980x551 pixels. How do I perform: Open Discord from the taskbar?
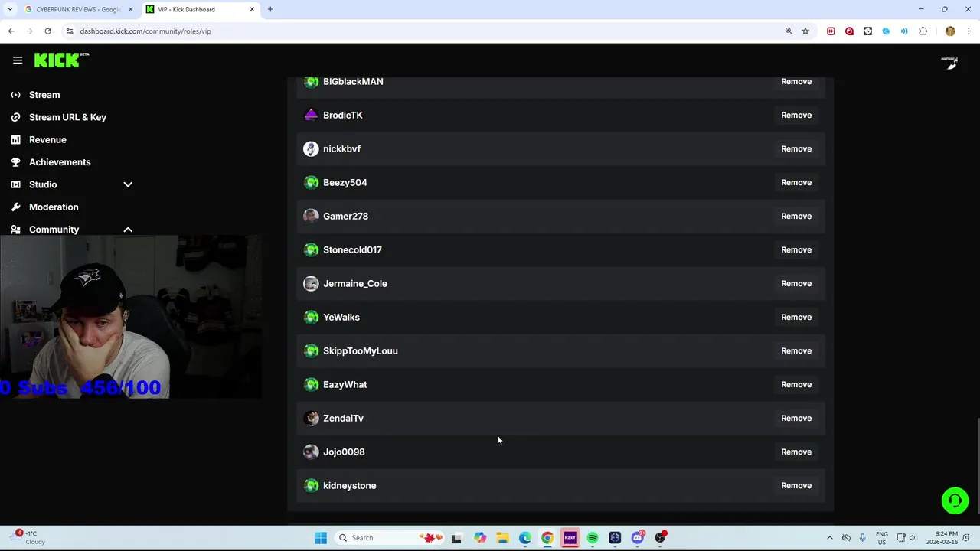coord(638,538)
